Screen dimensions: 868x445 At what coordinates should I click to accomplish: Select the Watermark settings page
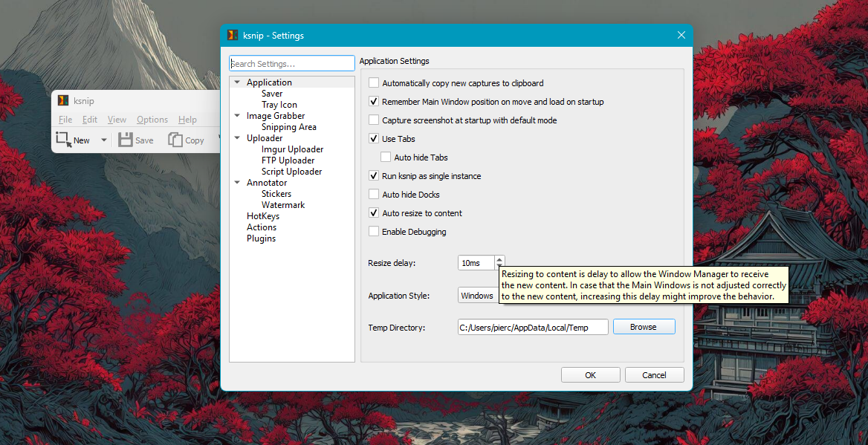pos(283,204)
